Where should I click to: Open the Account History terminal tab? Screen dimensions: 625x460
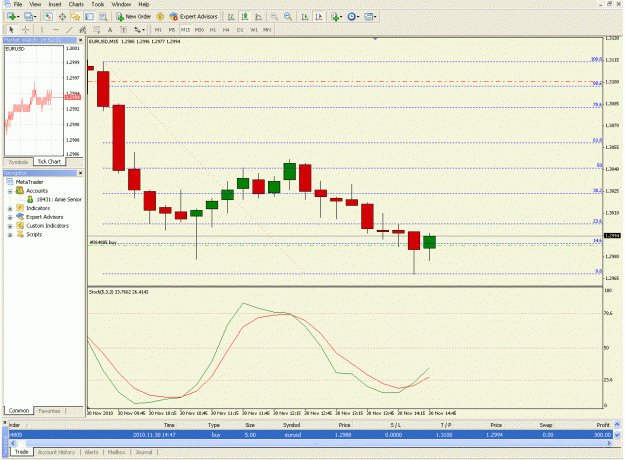(56, 452)
